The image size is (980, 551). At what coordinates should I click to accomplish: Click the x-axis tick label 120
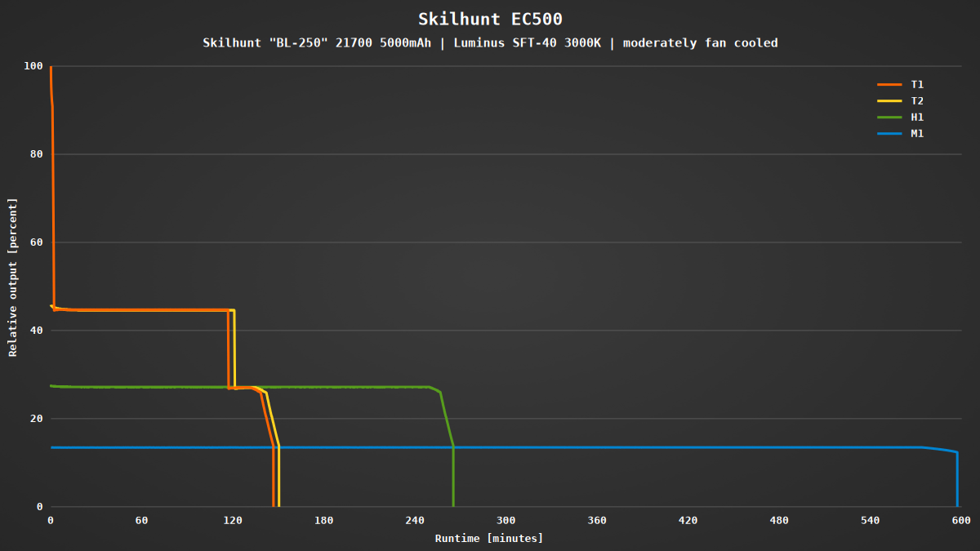(233, 521)
